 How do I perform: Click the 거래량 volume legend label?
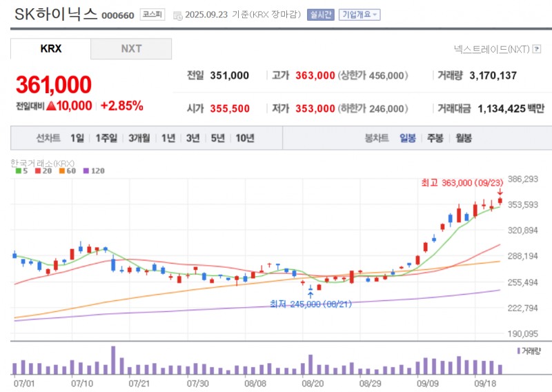click(531, 351)
